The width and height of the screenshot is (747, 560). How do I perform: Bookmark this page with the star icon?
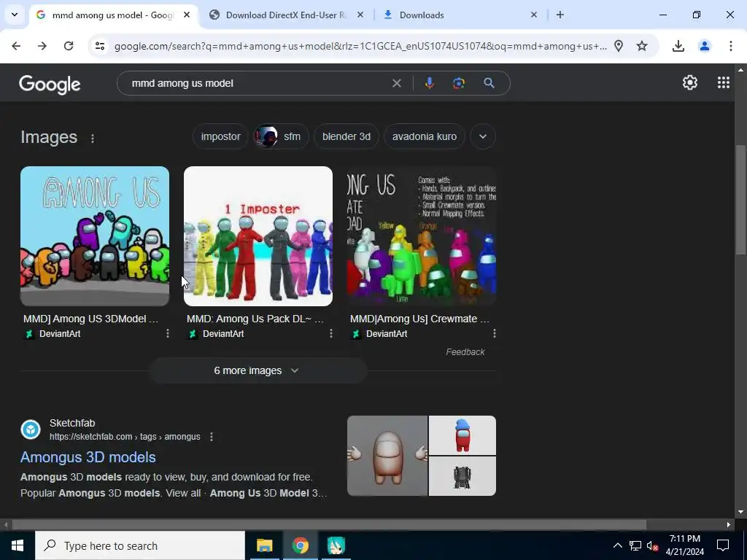[x=642, y=46]
